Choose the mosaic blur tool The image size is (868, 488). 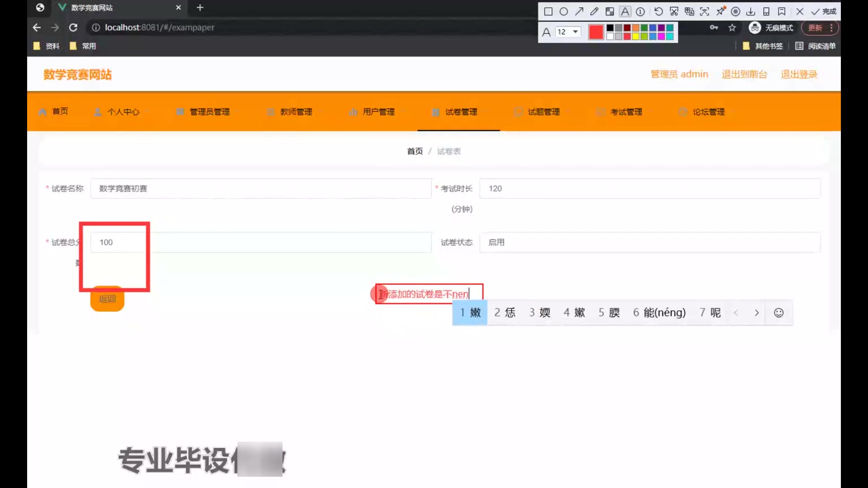click(x=609, y=11)
